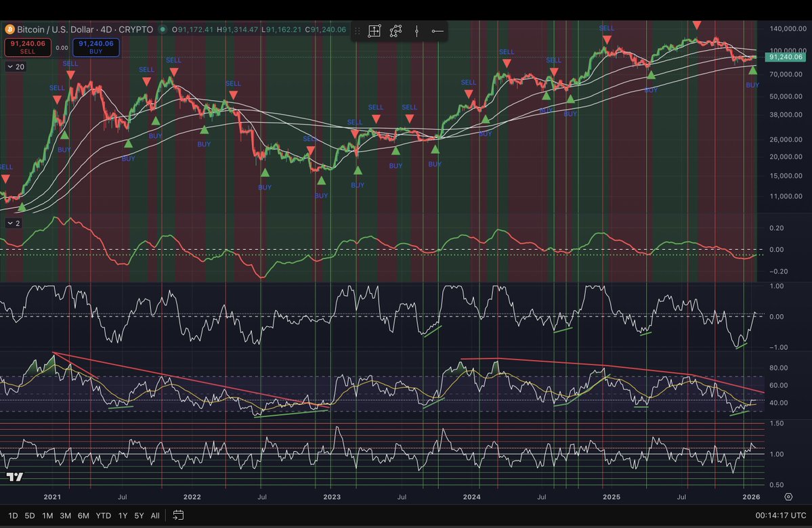The height and width of the screenshot is (528, 812).
Task: Click the 80.00 RSI scale label
Action: click(778, 368)
